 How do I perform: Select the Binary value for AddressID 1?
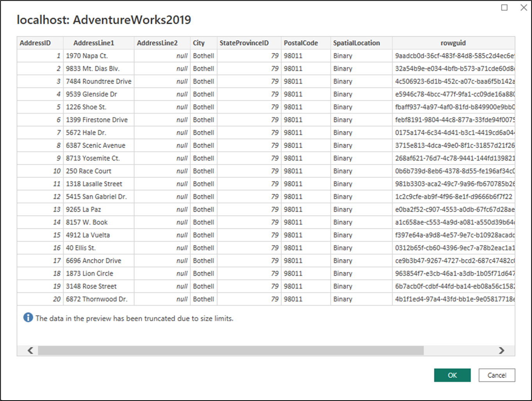pyautogui.click(x=343, y=55)
